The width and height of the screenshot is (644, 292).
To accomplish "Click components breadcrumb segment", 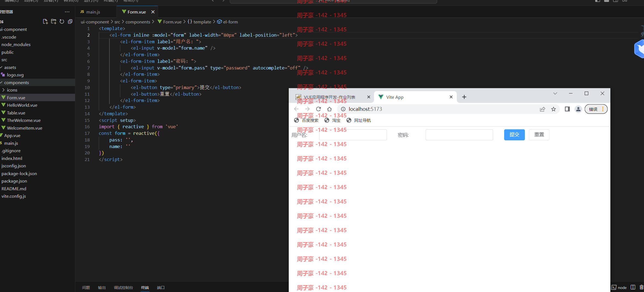I will pyautogui.click(x=138, y=22).
